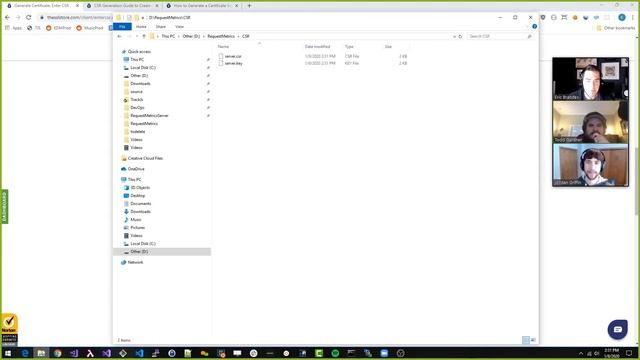Open the View ribbon tab
640x360 pixels.
pyautogui.click(x=179, y=27)
